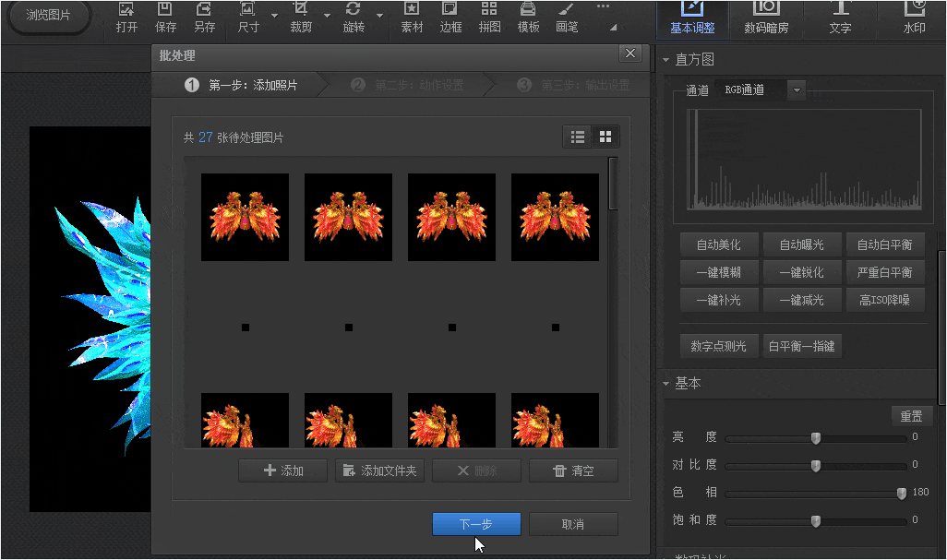Open the Collage (拼图) tool

point(489,18)
